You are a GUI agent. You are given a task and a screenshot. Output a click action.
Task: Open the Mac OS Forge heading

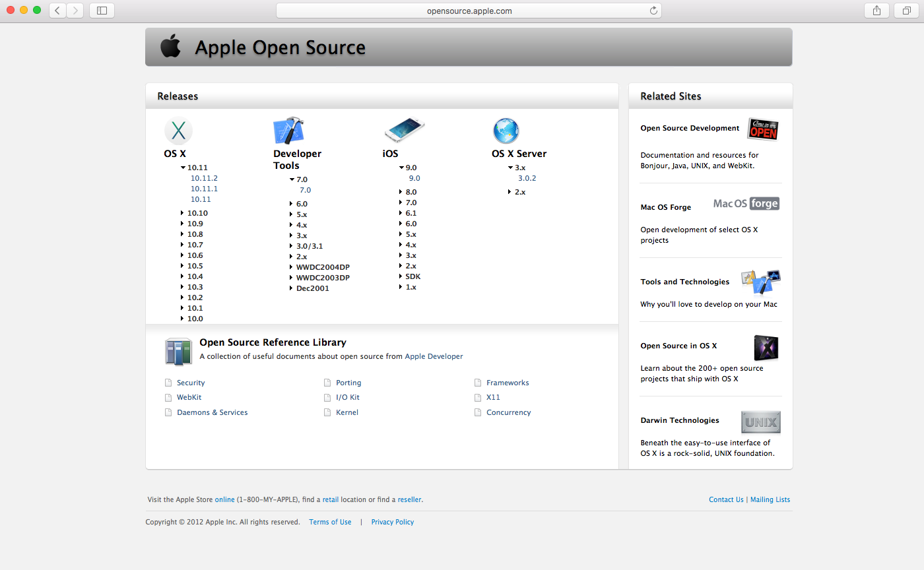click(x=666, y=207)
